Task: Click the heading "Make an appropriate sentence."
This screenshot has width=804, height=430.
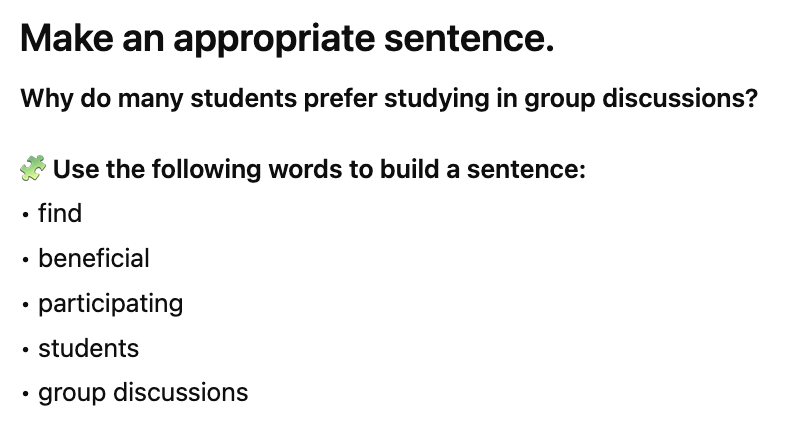Action: [x=287, y=40]
